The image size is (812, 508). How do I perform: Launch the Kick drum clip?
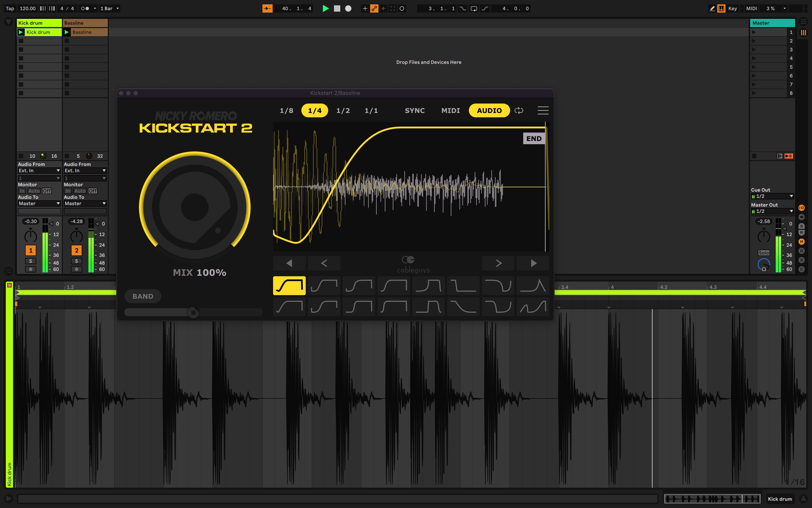[21, 32]
